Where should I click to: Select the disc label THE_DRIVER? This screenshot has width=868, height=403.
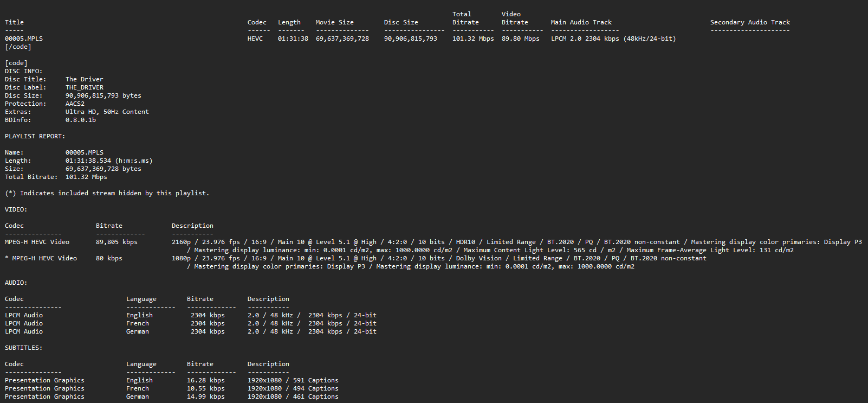[x=84, y=87]
